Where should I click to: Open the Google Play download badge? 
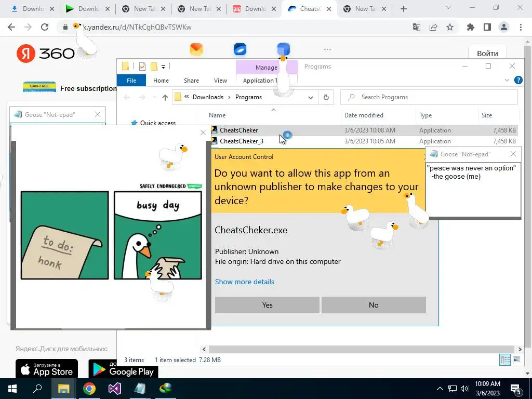[x=123, y=369]
